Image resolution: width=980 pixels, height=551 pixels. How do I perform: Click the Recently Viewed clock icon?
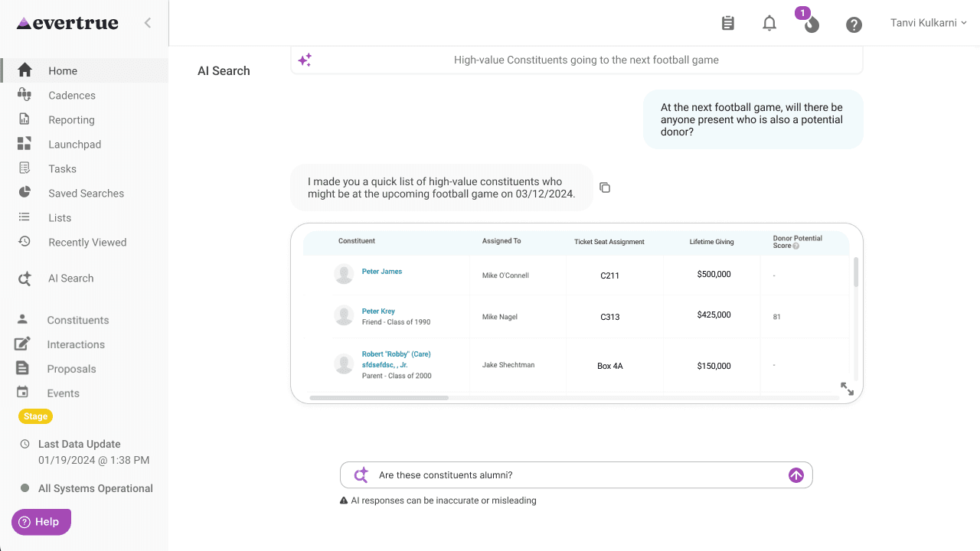pos(24,241)
